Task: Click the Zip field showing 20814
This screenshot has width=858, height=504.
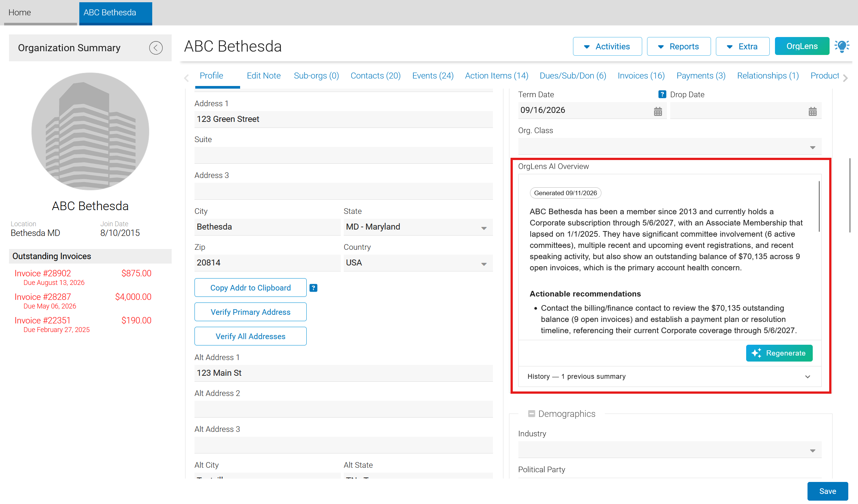Action: (267, 263)
